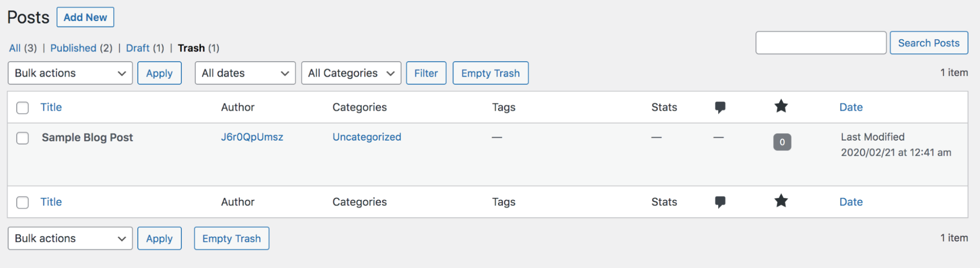The height and width of the screenshot is (268, 980).
Task: Click the comments bubble icon in header row
Action: click(720, 107)
